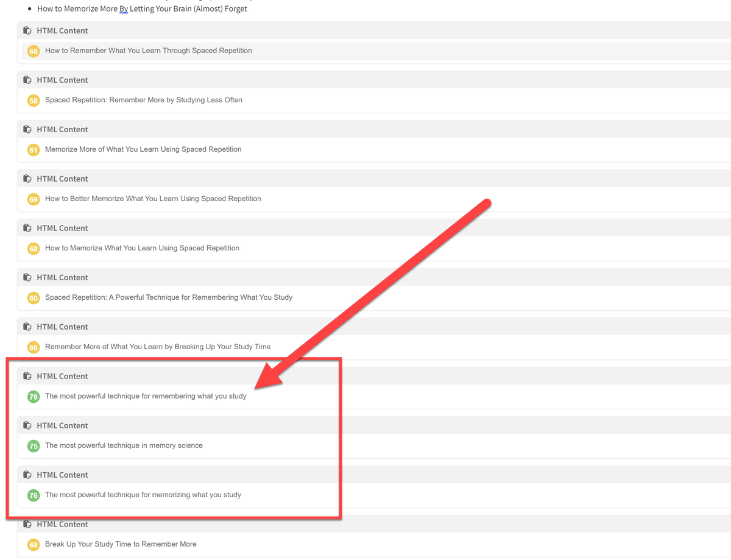Click the yellow 58 score badge
This screenshot has width=731, height=560.
pyautogui.click(x=34, y=101)
